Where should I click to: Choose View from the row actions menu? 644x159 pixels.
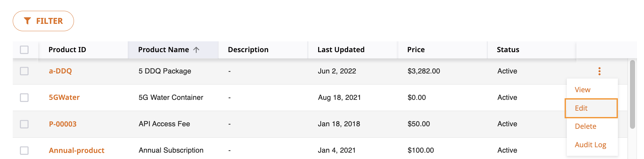coord(582,90)
